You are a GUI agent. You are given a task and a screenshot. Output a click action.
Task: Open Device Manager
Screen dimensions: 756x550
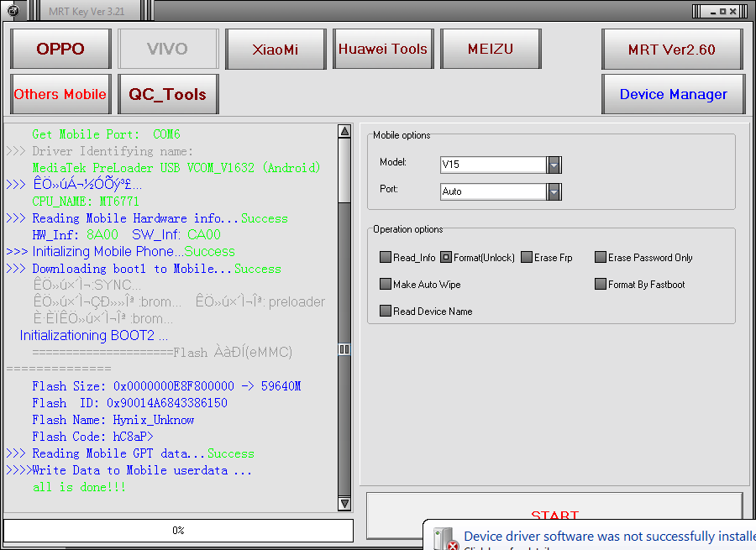pos(673,94)
